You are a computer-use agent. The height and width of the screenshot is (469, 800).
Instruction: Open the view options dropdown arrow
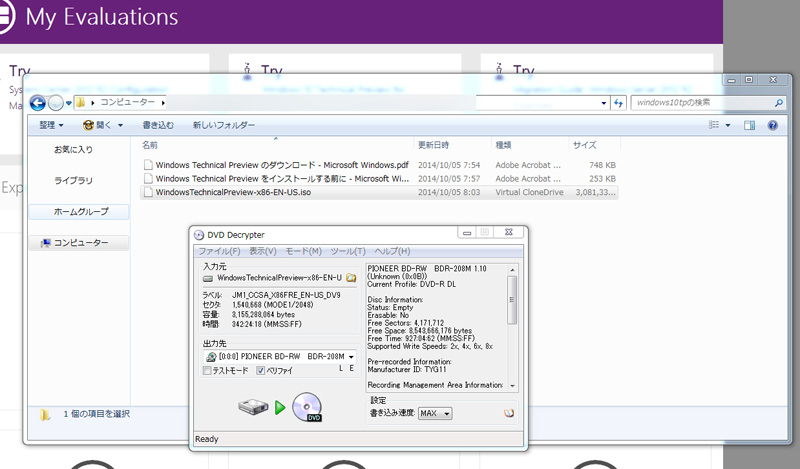(728, 125)
